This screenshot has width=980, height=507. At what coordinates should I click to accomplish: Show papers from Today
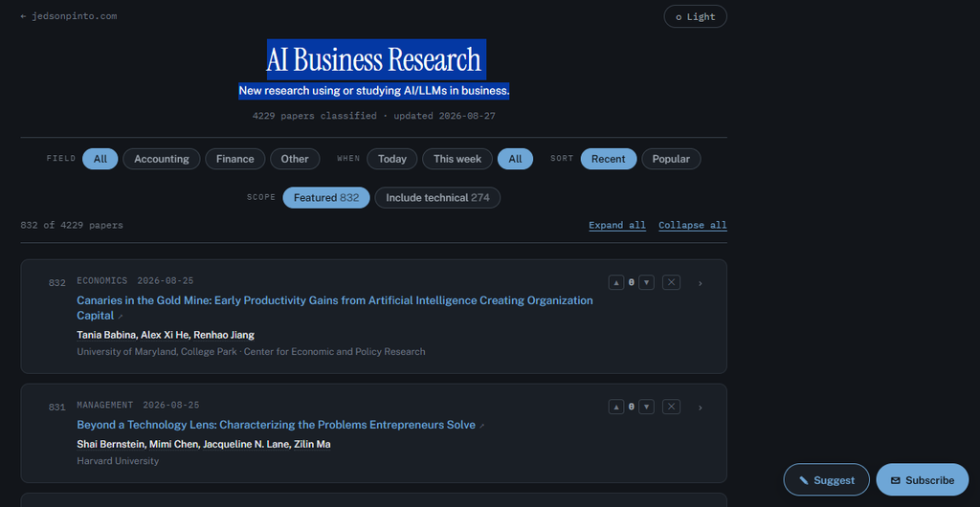pyautogui.click(x=391, y=159)
